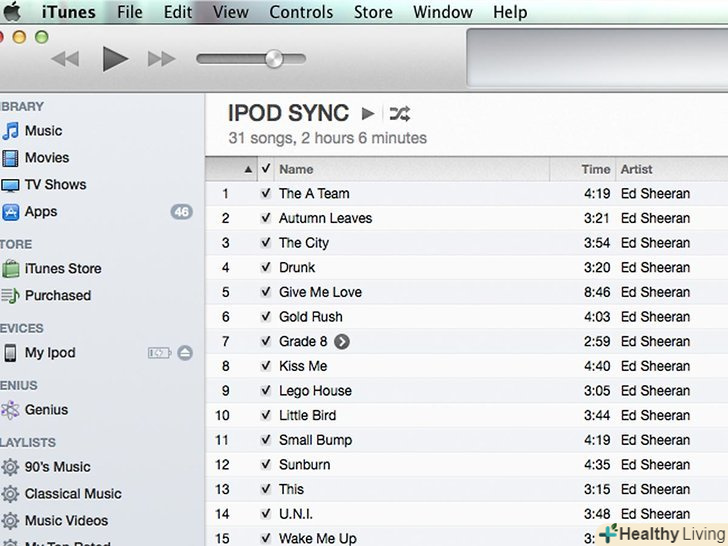Open the 90's Music smart playlist
728x546 pixels.
coord(57,467)
